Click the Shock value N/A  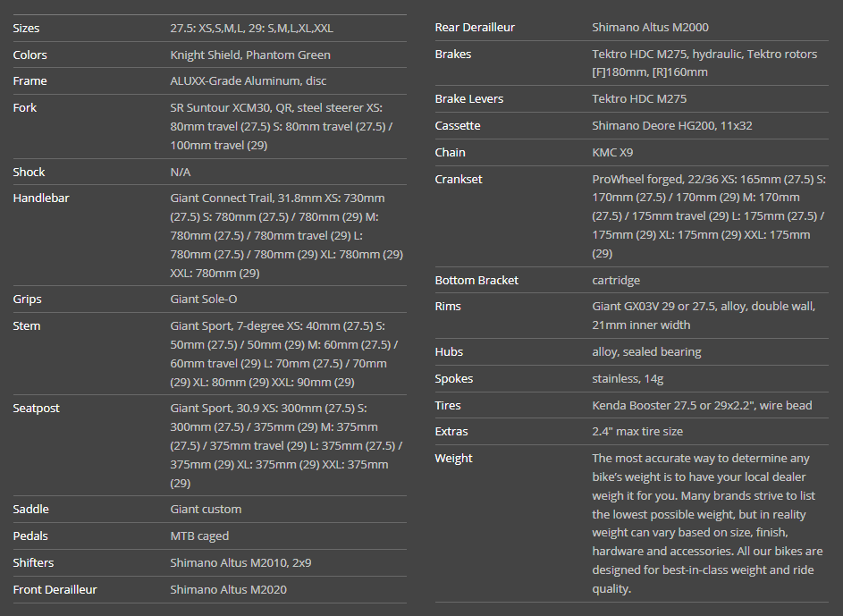180,173
